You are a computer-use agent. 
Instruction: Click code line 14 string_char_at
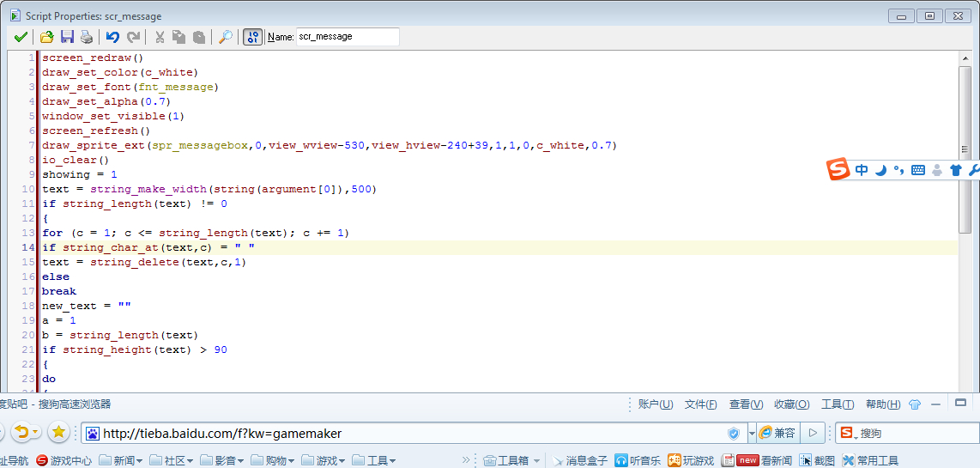[x=148, y=248]
